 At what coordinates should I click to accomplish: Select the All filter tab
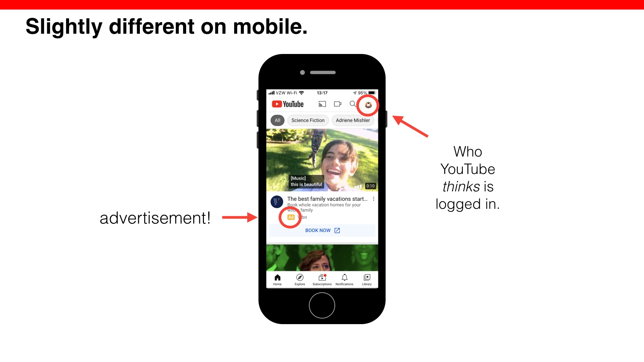point(278,120)
